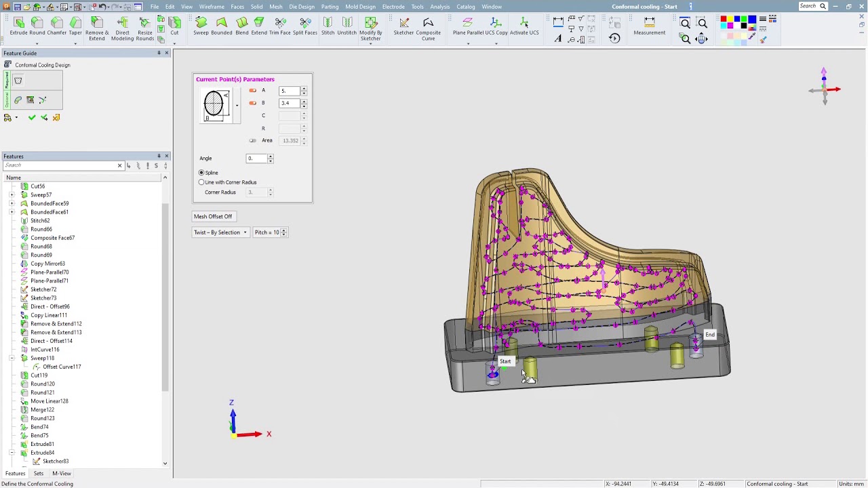The image size is (868, 488).
Task: Expand the Cut tool dropdown arrow
Action: (174, 44)
